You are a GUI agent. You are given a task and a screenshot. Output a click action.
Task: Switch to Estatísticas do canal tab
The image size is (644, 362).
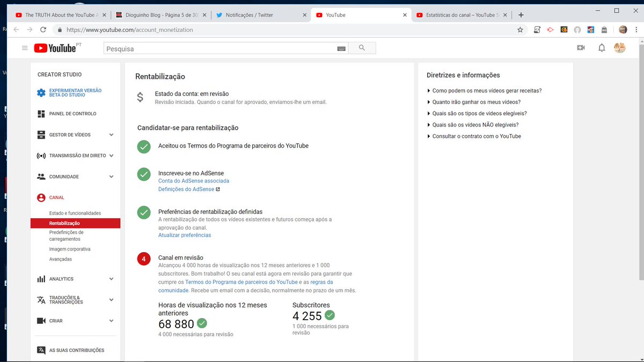[462, 15]
